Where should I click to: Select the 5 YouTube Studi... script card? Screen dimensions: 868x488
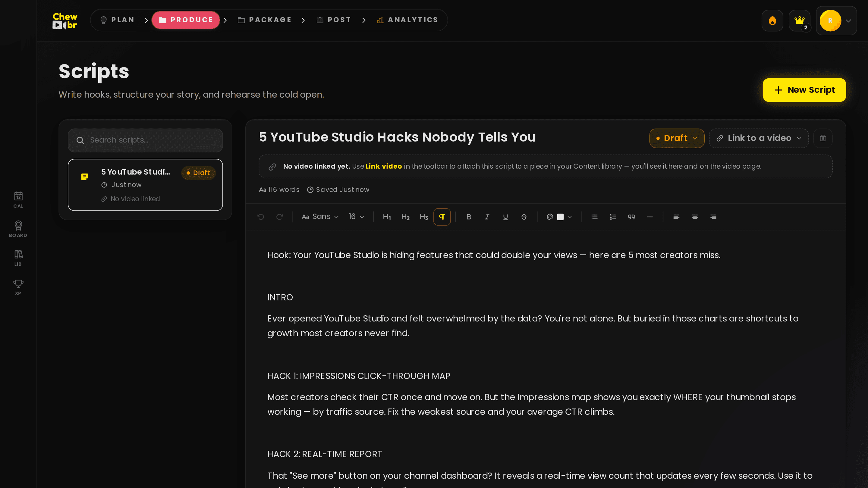pos(145,185)
